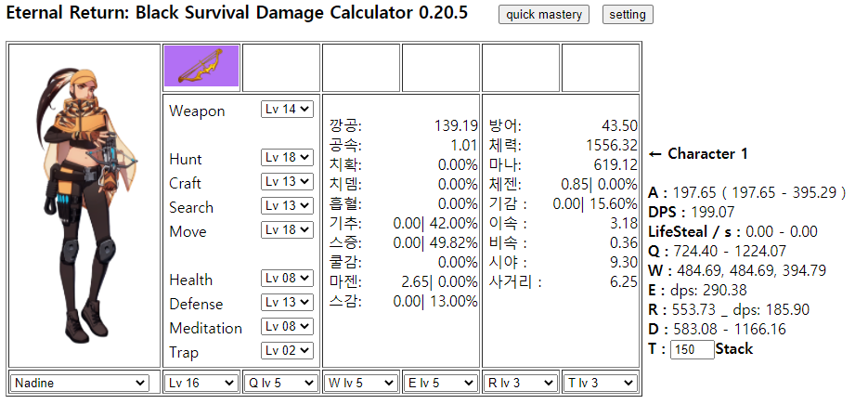Open the Defense mastery Lv 13 dropdown
This screenshot has height=404, width=868.
[287, 302]
